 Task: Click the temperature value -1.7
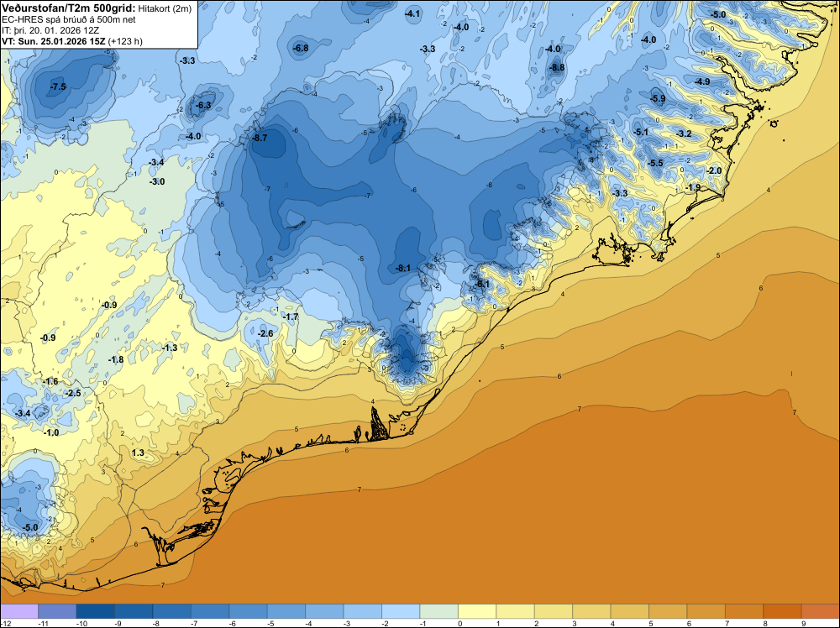click(291, 317)
